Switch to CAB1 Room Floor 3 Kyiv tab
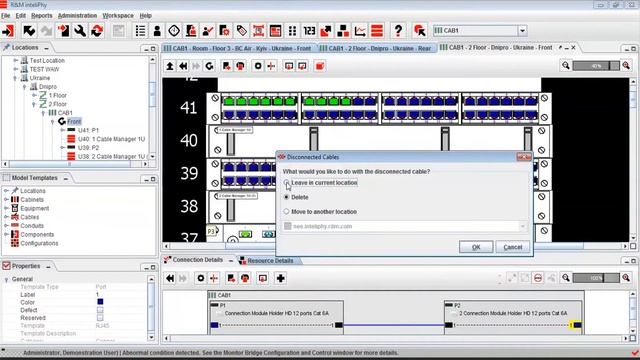This screenshot has height=360, width=640. tap(238, 48)
